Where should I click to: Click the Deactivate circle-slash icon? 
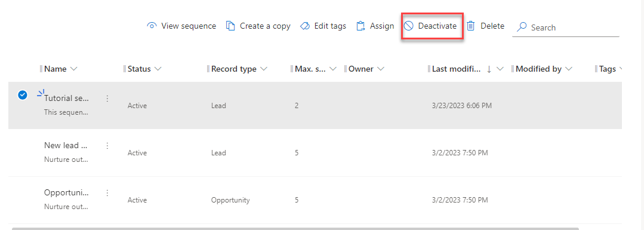click(409, 26)
